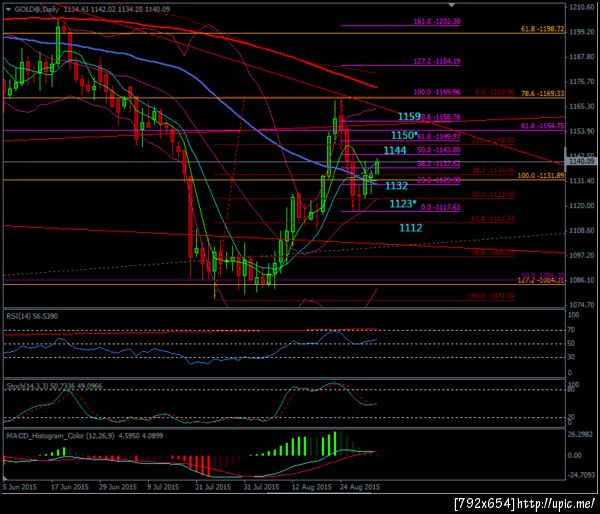Select the orange label 61.8 -1198.72

[543, 29]
